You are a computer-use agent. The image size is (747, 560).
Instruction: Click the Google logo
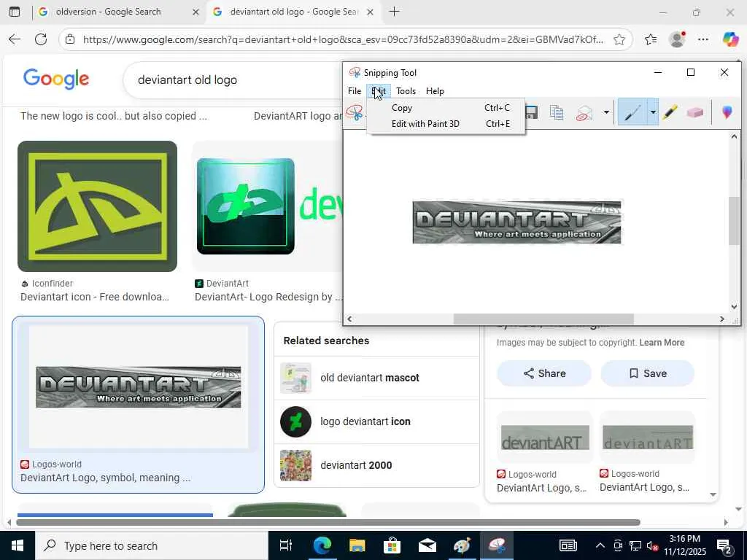56,79
